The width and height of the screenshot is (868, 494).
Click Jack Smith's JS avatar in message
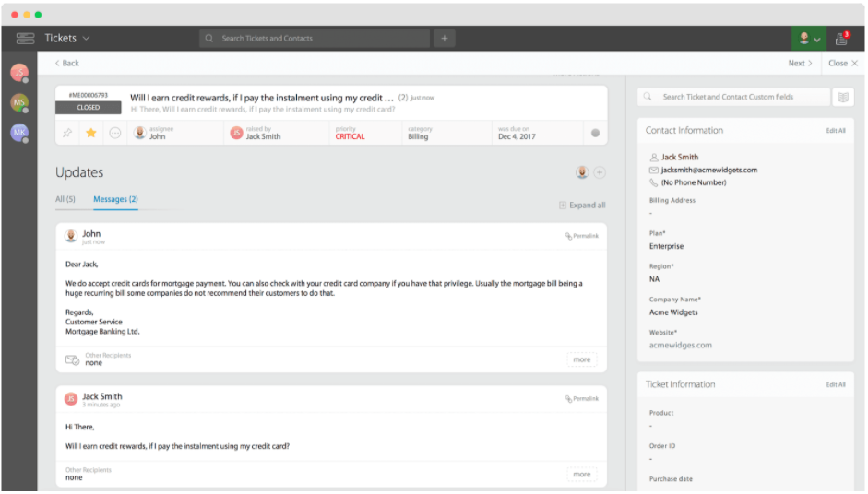pyautogui.click(x=71, y=399)
